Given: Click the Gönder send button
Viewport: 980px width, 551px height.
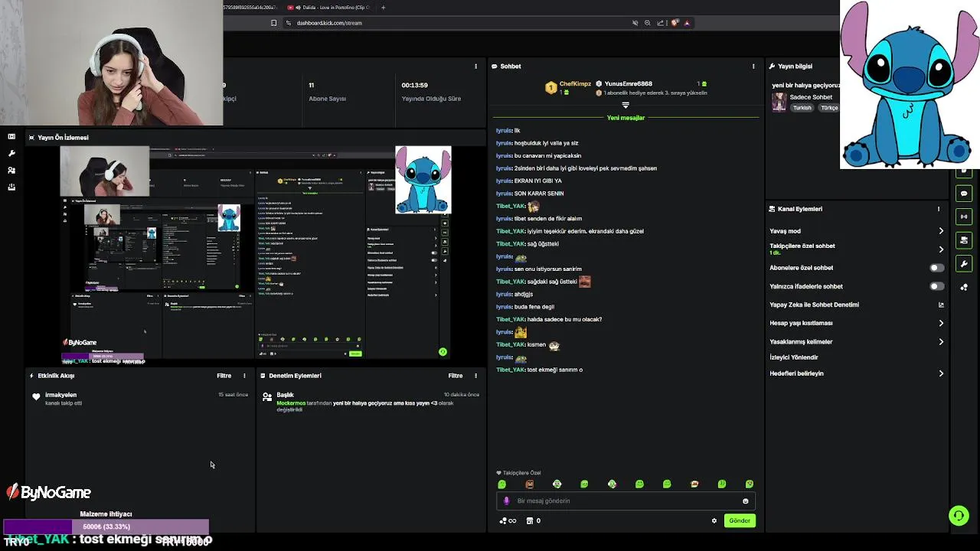Looking at the screenshot, I should point(740,520).
